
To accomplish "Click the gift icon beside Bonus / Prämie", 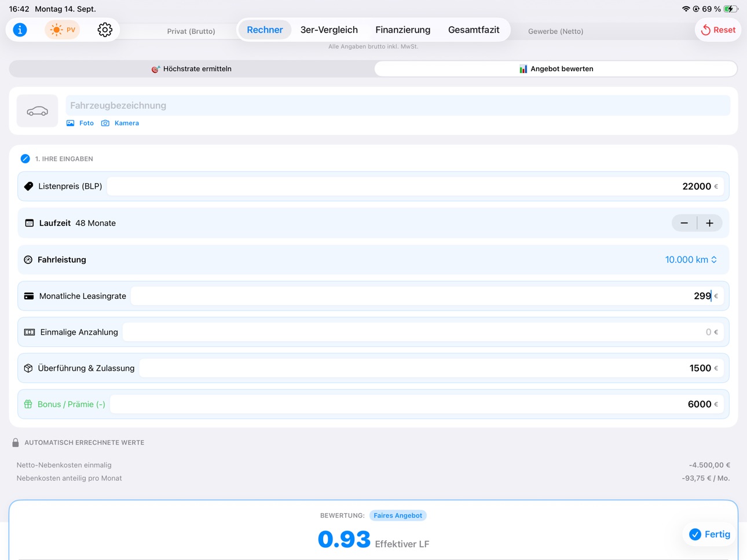I will click(x=28, y=404).
